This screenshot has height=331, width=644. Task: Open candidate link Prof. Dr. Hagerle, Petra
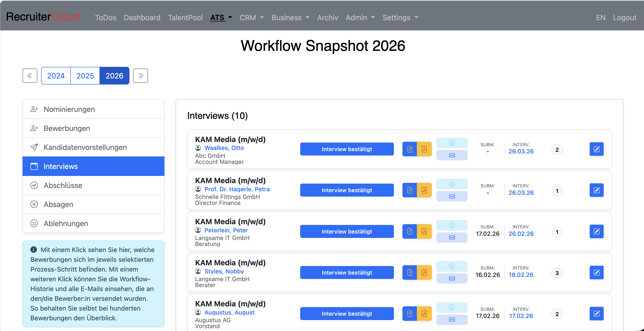click(x=237, y=189)
